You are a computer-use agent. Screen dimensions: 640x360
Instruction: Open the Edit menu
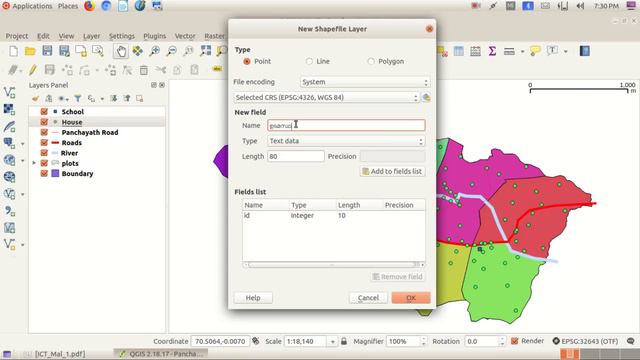point(43,36)
